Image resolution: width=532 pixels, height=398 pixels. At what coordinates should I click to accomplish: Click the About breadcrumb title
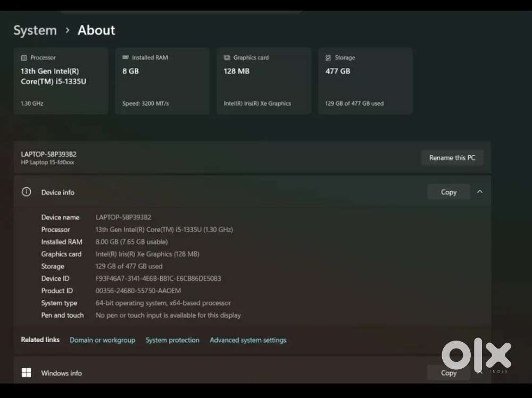click(96, 30)
